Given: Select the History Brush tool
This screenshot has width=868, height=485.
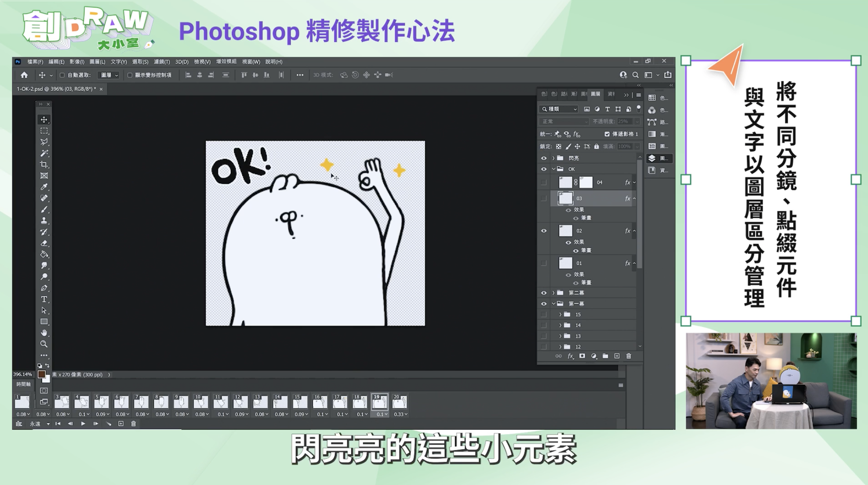Looking at the screenshot, I should click(44, 232).
